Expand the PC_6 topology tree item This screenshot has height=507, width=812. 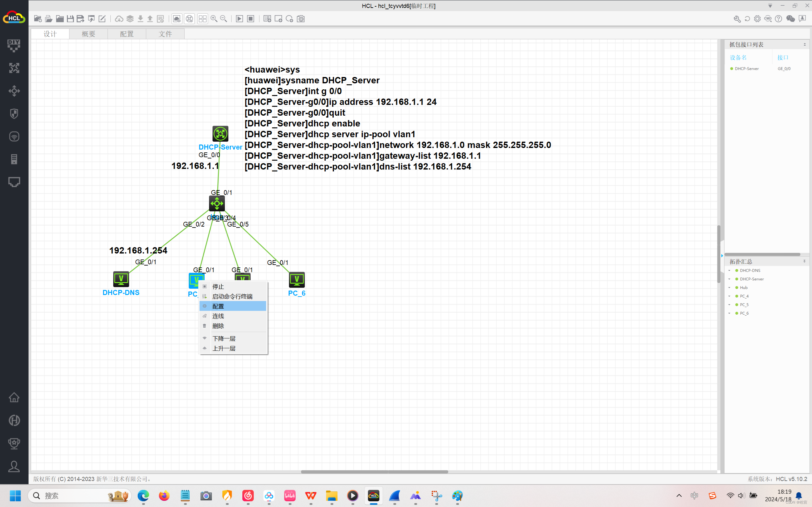tap(729, 313)
